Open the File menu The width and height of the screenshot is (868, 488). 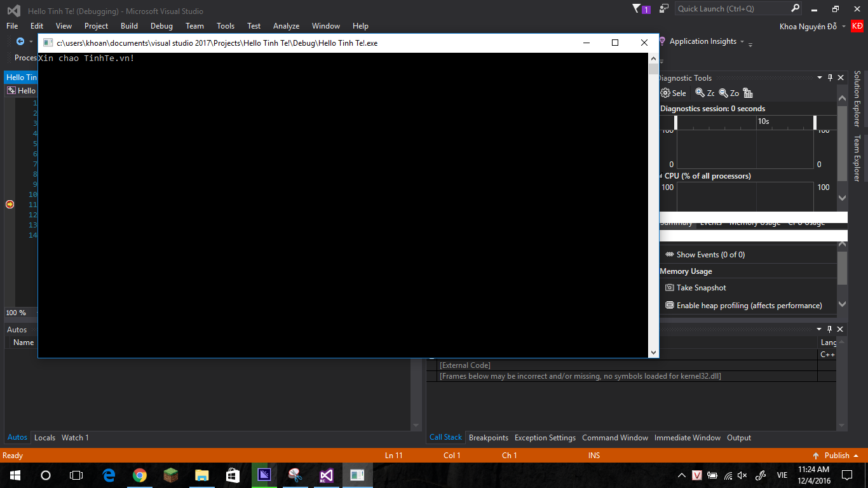click(12, 26)
